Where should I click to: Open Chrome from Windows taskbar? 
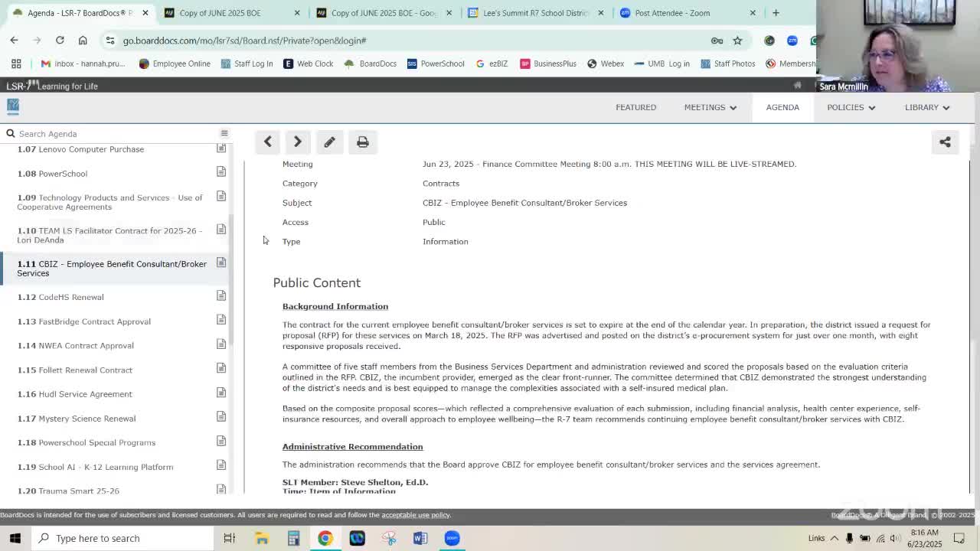coord(325,538)
